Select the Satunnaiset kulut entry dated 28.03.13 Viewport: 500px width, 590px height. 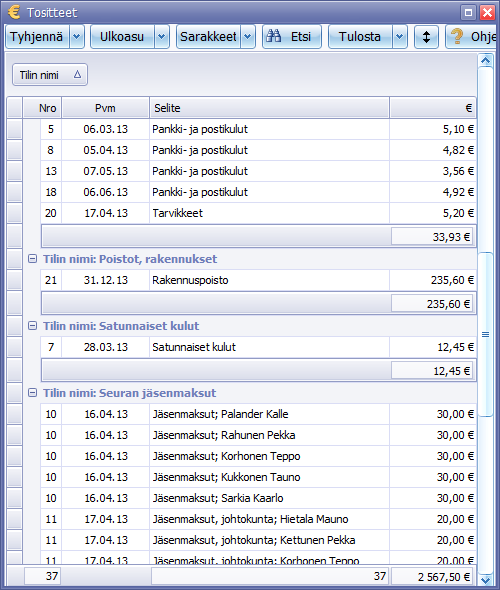[x=269, y=347]
